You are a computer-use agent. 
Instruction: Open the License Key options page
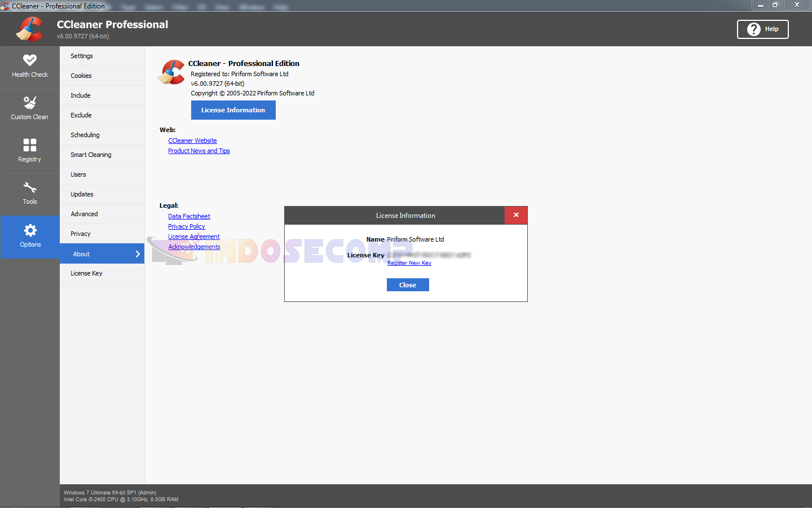[102, 273]
